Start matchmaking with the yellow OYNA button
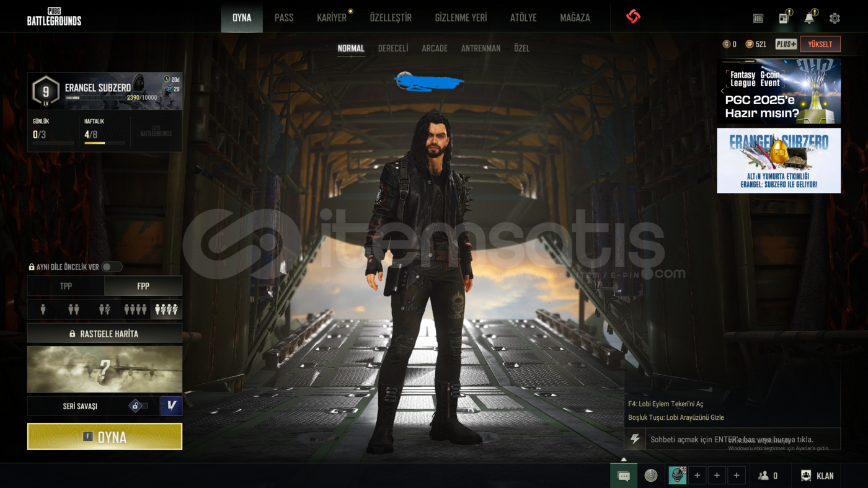868x488 pixels. click(105, 437)
